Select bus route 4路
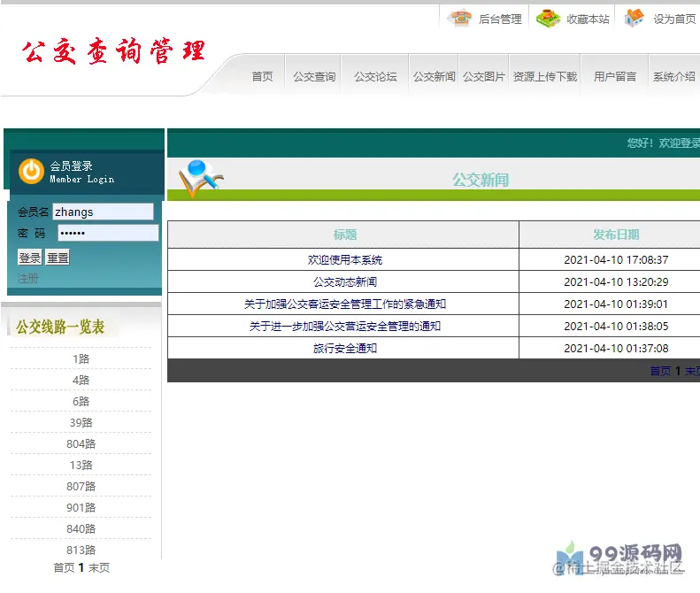Screen dimensions: 700x593 point(81,380)
